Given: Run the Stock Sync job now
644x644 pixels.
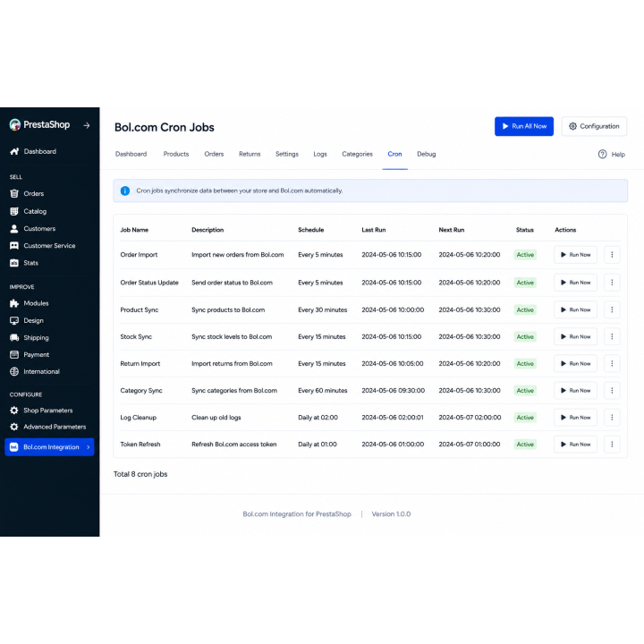Looking at the screenshot, I should (575, 337).
